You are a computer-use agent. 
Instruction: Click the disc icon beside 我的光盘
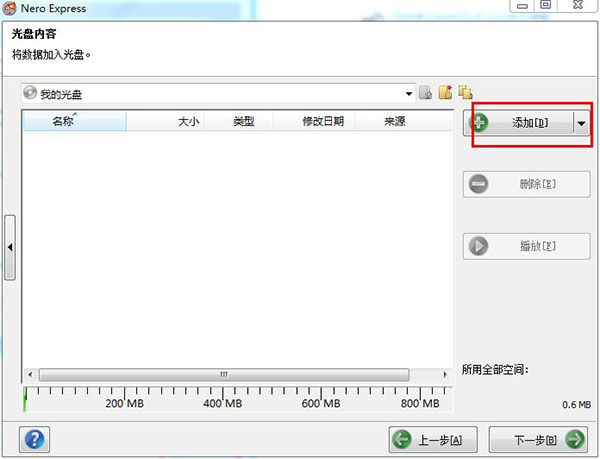point(29,94)
